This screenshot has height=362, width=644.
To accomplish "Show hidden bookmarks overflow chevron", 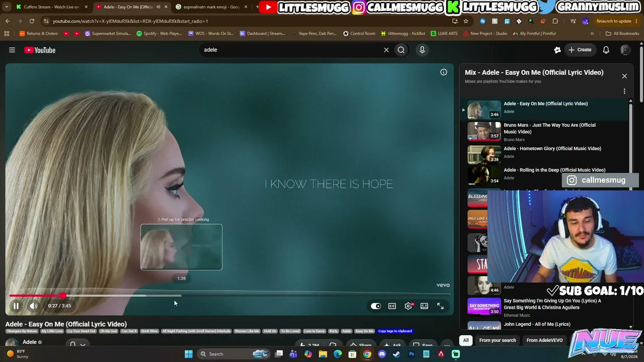I will click(x=592, y=34).
